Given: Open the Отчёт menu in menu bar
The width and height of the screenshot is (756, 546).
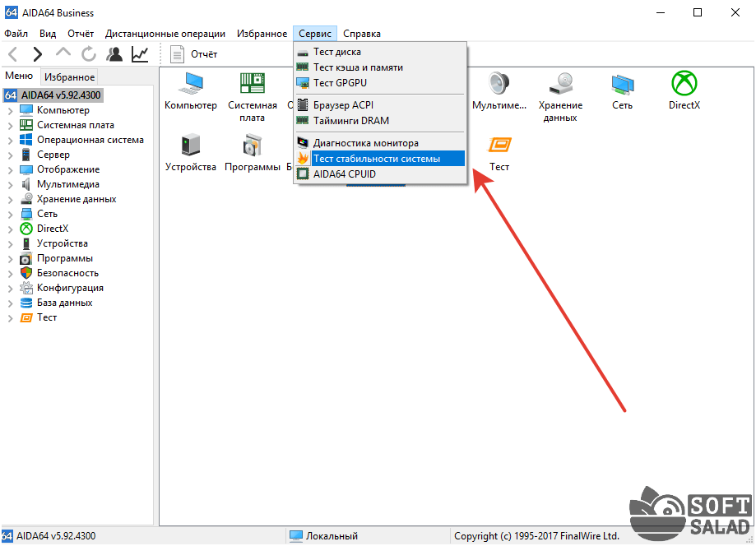Looking at the screenshot, I should point(81,34).
